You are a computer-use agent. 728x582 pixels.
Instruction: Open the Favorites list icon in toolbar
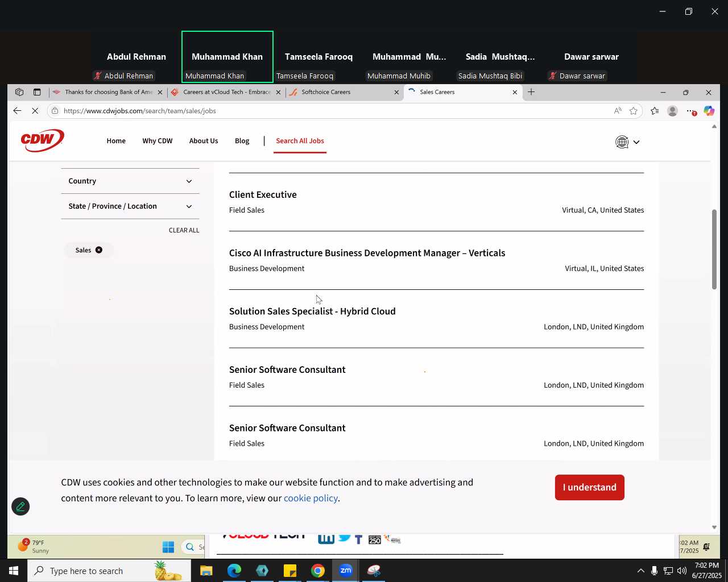[x=655, y=111]
